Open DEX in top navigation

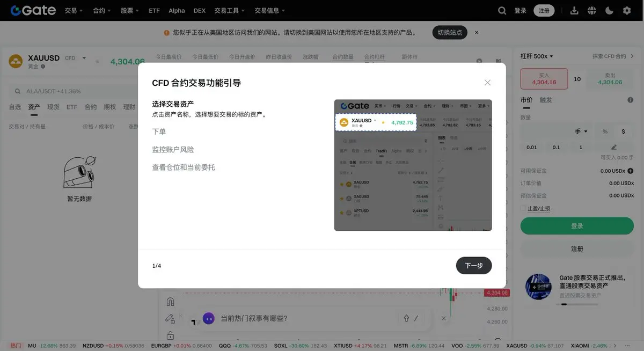click(x=200, y=10)
